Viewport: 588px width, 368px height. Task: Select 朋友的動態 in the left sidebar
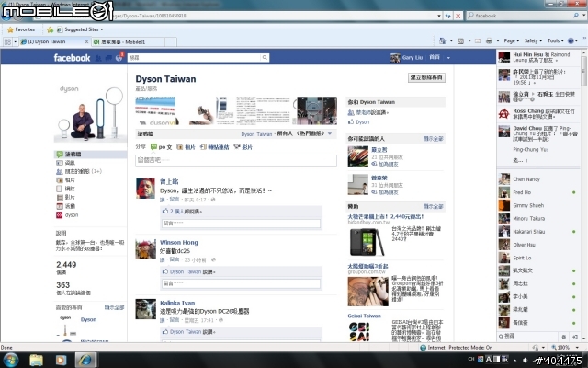pyautogui.click(x=79, y=171)
